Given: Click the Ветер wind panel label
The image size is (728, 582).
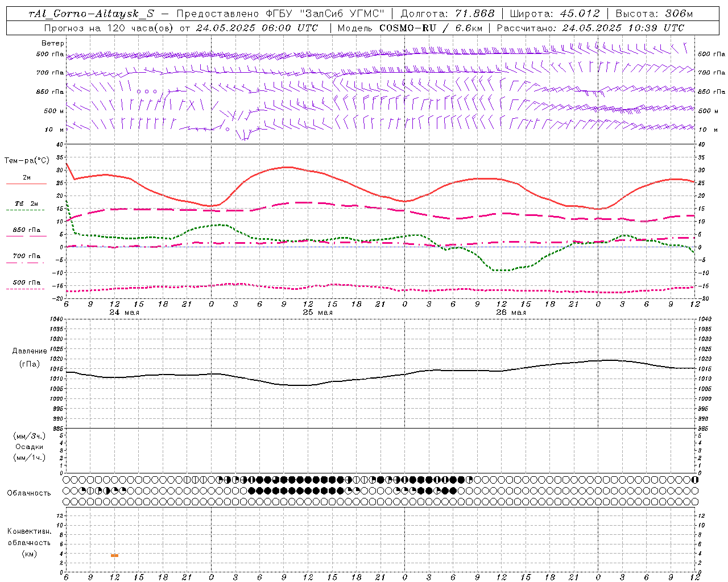Looking at the screenshot, I should pos(53,43).
